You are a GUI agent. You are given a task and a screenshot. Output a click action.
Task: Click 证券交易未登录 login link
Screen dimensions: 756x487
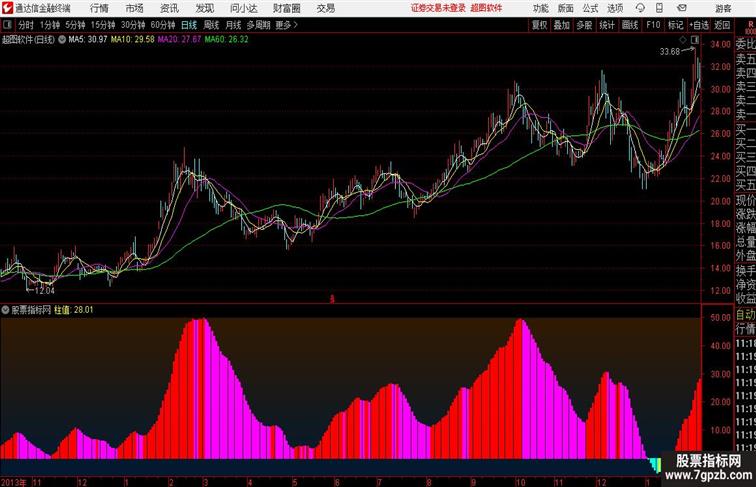[438, 8]
